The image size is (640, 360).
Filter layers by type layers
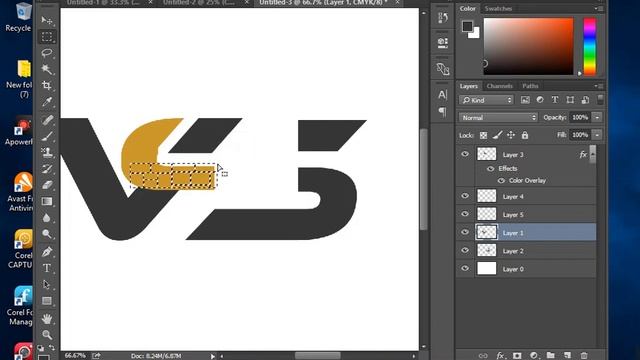[x=555, y=100]
